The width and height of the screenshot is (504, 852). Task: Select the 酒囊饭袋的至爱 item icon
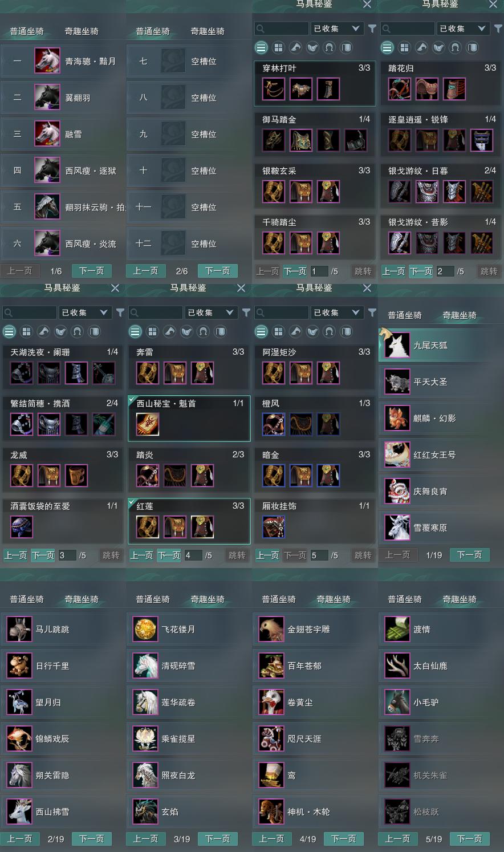pos(22,527)
